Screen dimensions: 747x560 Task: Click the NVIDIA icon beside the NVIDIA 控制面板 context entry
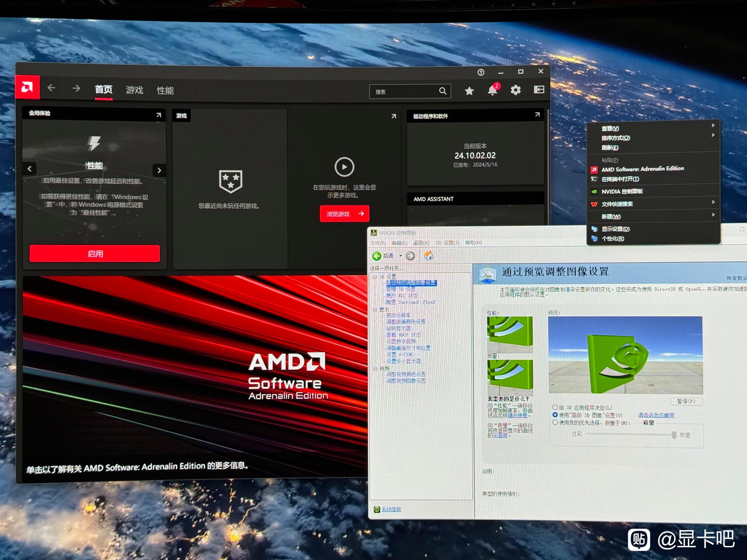pos(594,192)
